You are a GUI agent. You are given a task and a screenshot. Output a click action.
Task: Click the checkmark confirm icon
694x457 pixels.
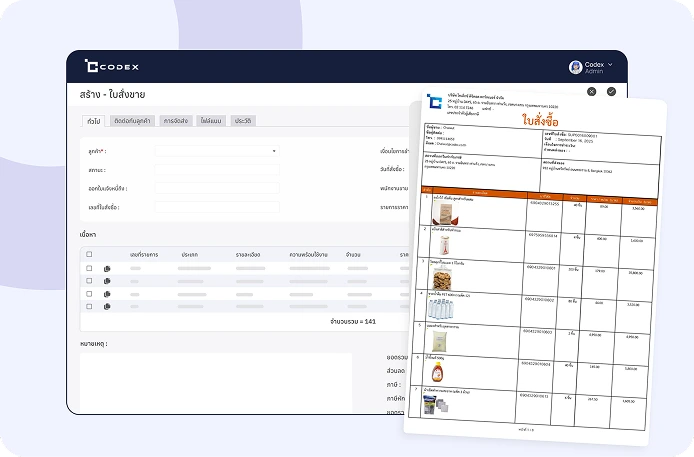(611, 91)
